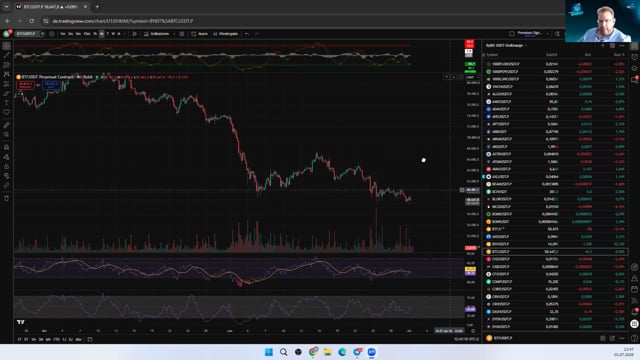The width and height of the screenshot is (640, 360).
Task: Sort watchlist by change percent column
Action: click(x=619, y=55)
